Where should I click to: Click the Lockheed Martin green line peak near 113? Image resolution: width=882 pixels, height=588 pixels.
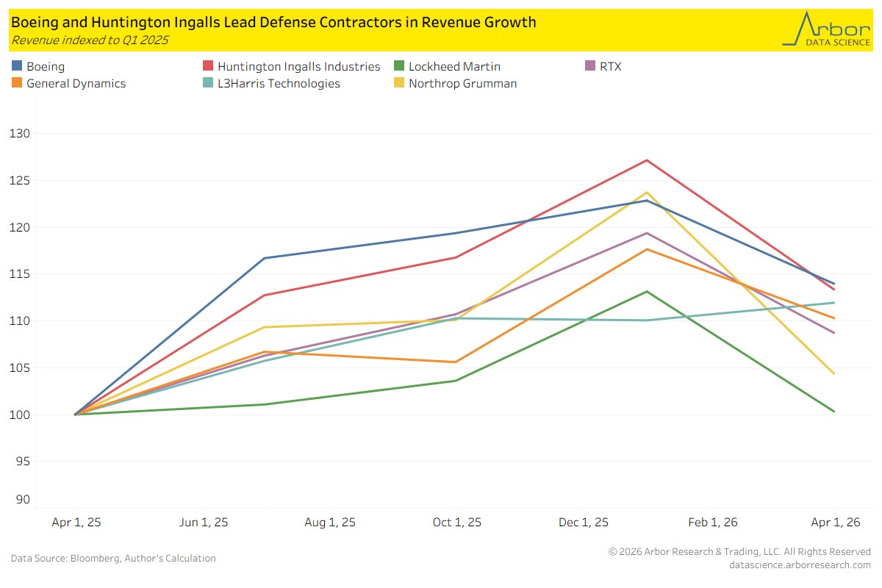click(x=647, y=292)
